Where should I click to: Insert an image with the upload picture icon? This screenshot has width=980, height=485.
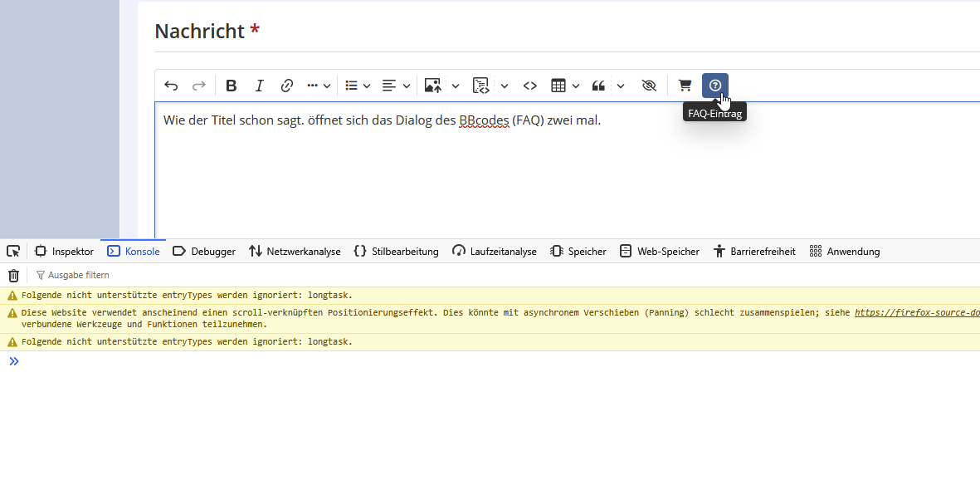tap(432, 86)
